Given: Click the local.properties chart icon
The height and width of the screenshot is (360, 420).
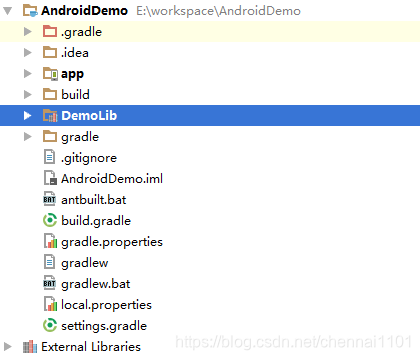Looking at the screenshot, I should coord(50,304).
